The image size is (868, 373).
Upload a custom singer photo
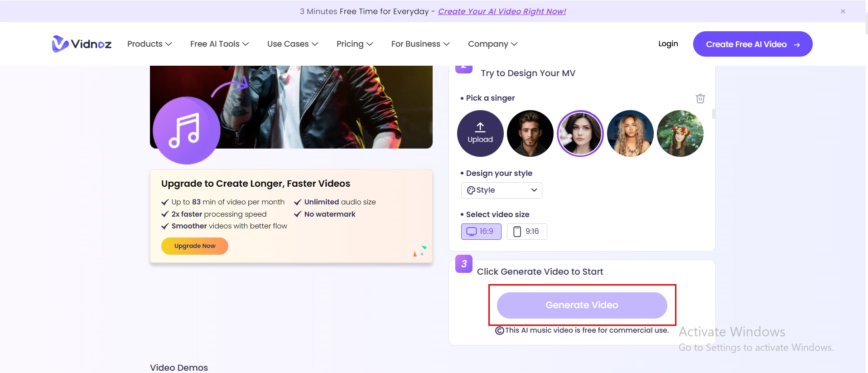click(x=480, y=133)
